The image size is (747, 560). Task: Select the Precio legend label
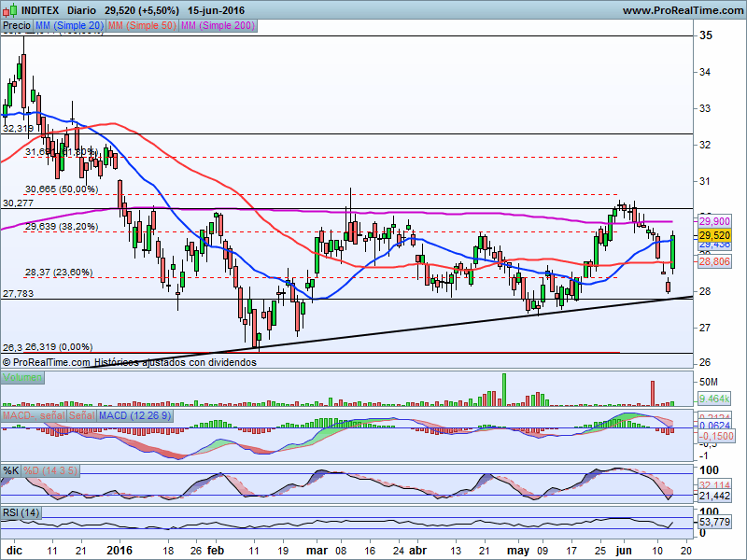coord(17,26)
